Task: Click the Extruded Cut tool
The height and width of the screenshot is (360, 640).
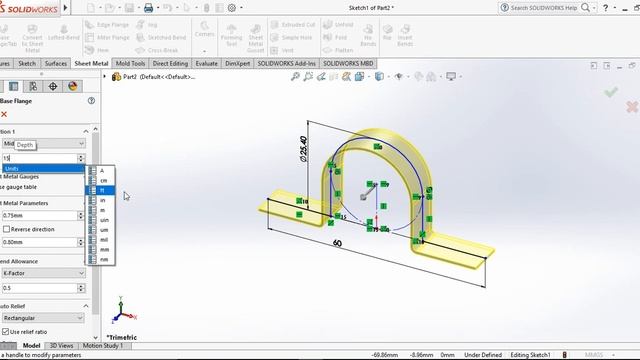Action: (293, 25)
